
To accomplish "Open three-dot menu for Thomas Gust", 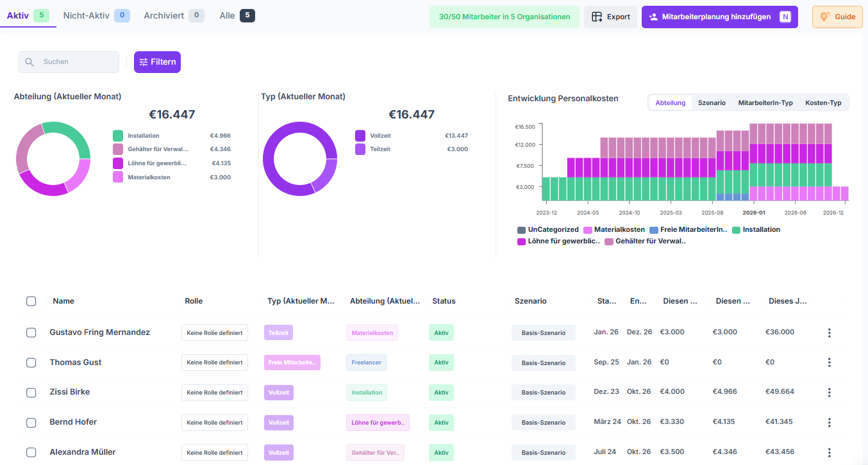I will pos(829,363).
